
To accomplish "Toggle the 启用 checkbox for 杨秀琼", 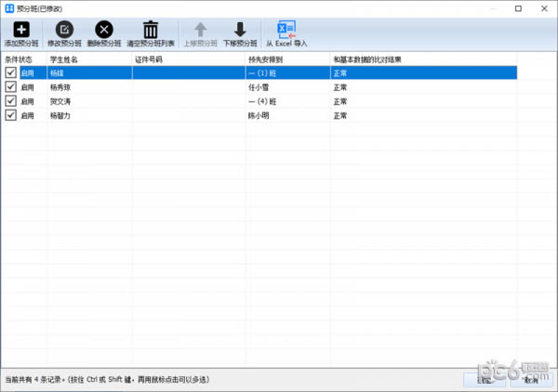I will (x=10, y=86).
